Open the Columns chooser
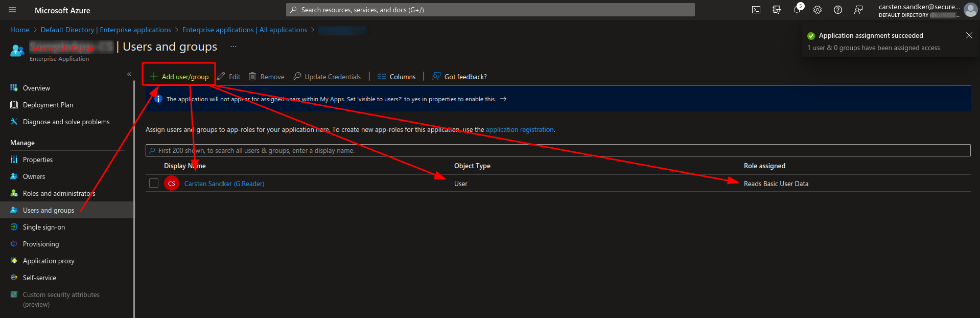The width and height of the screenshot is (980, 318). [x=396, y=77]
